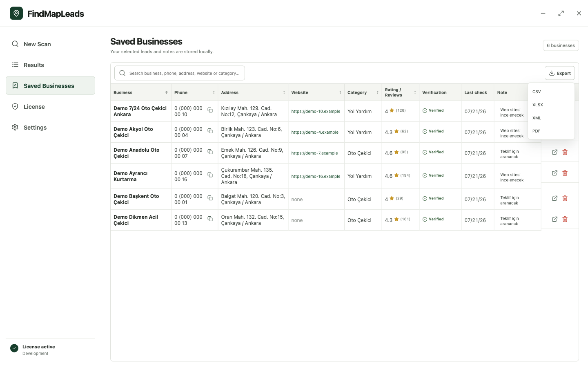
Task: Click the 4.6 rating with 194 reviews
Action: tap(397, 176)
